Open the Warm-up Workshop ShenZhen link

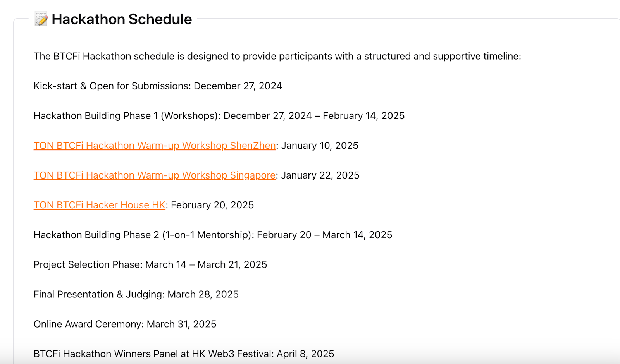point(155,146)
